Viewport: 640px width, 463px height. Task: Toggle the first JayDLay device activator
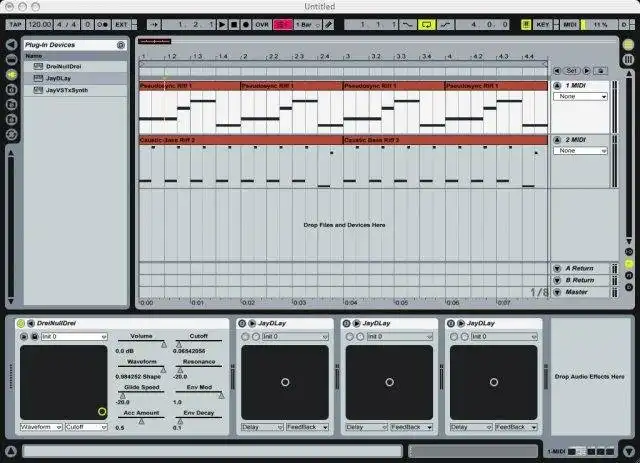[x=242, y=323]
